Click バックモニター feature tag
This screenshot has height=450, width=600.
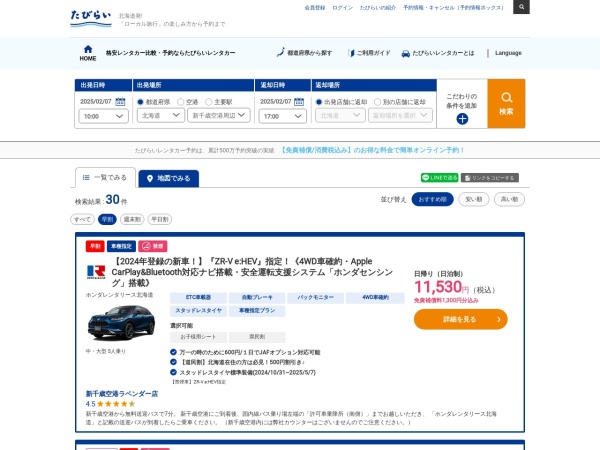(x=316, y=297)
